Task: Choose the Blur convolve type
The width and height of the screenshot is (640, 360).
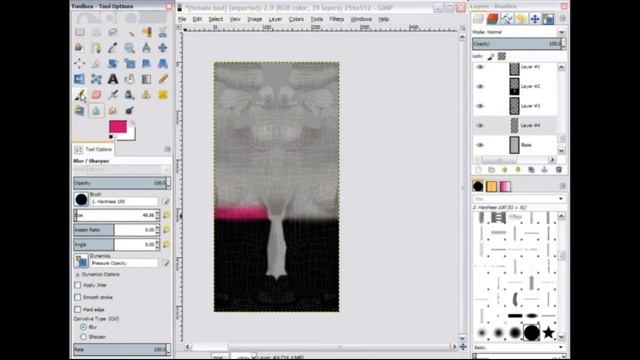Action: coord(83,327)
